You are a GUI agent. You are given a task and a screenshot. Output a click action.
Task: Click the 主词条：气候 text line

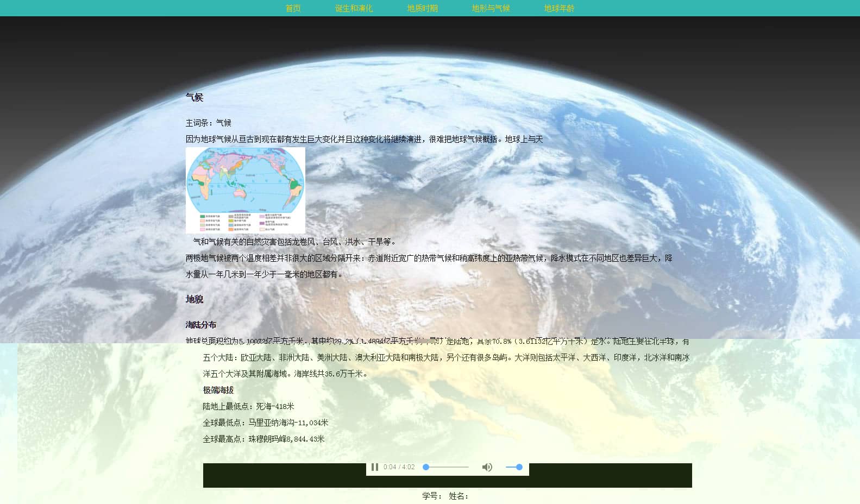(209, 123)
